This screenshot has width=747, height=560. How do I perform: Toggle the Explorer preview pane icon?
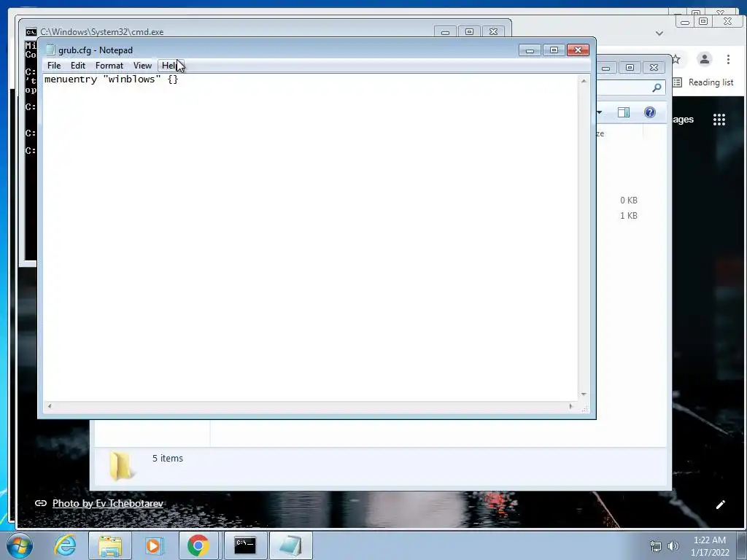pyautogui.click(x=624, y=112)
